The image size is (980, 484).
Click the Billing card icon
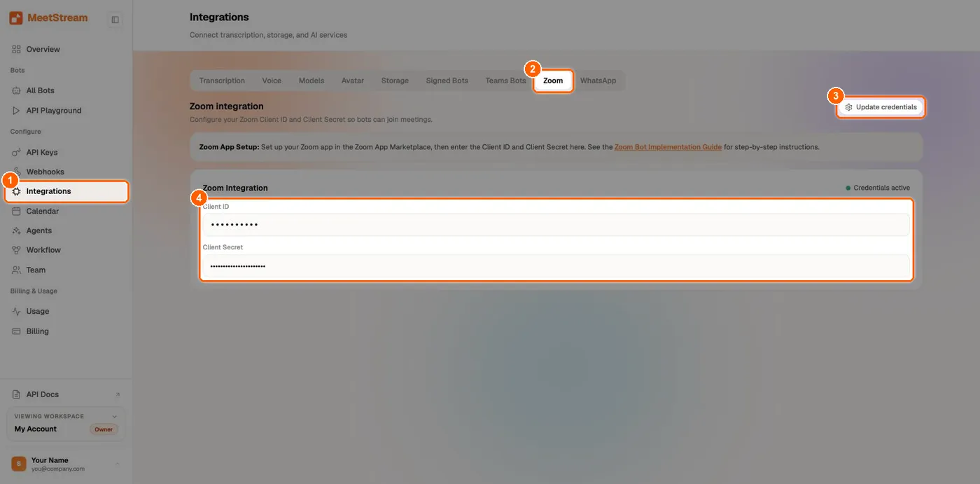click(x=16, y=331)
